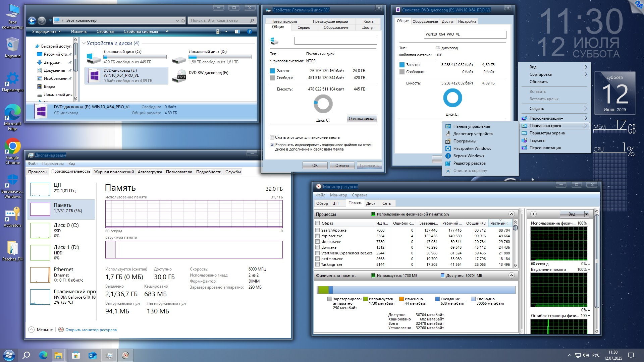Open Outlook from the taskbar
The image size is (644, 362).
[92, 355]
